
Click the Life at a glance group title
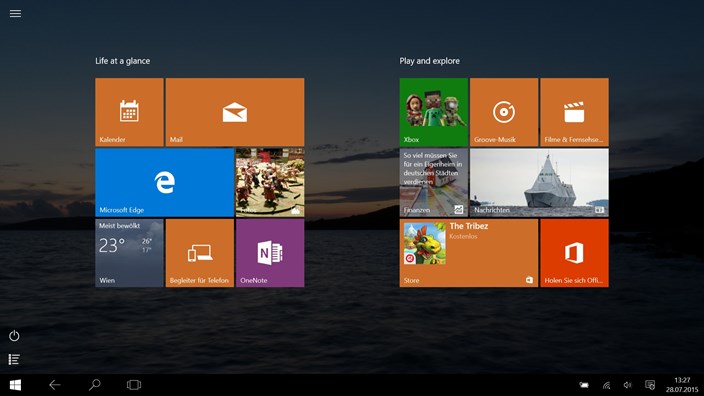(x=123, y=61)
